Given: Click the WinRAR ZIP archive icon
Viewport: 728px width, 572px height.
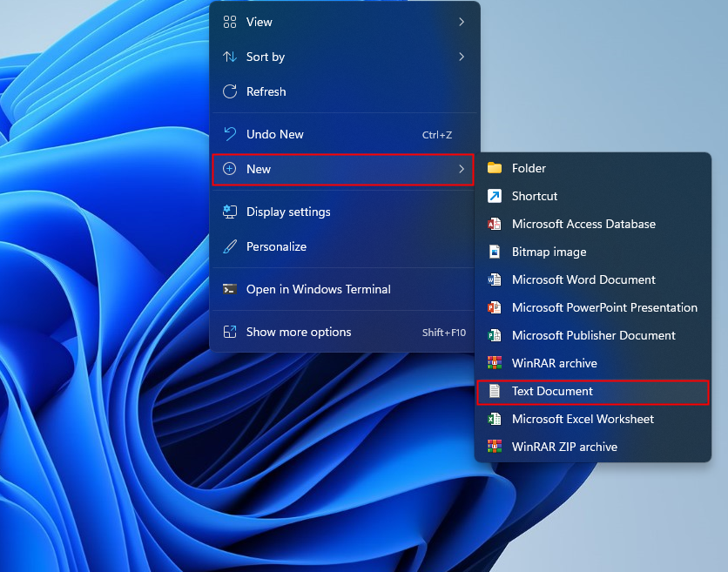Looking at the screenshot, I should (x=496, y=447).
